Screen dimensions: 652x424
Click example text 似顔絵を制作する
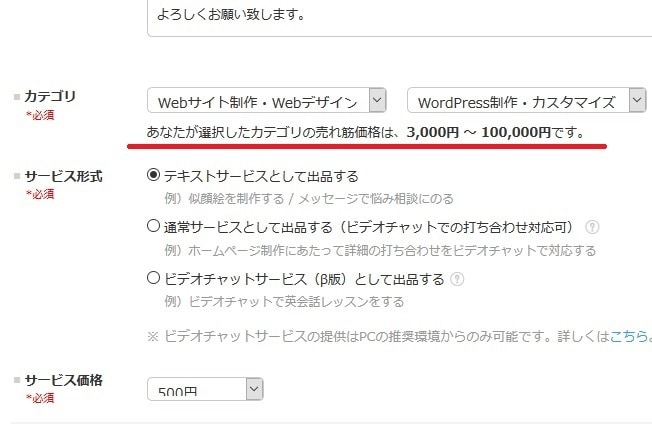click(236, 199)
